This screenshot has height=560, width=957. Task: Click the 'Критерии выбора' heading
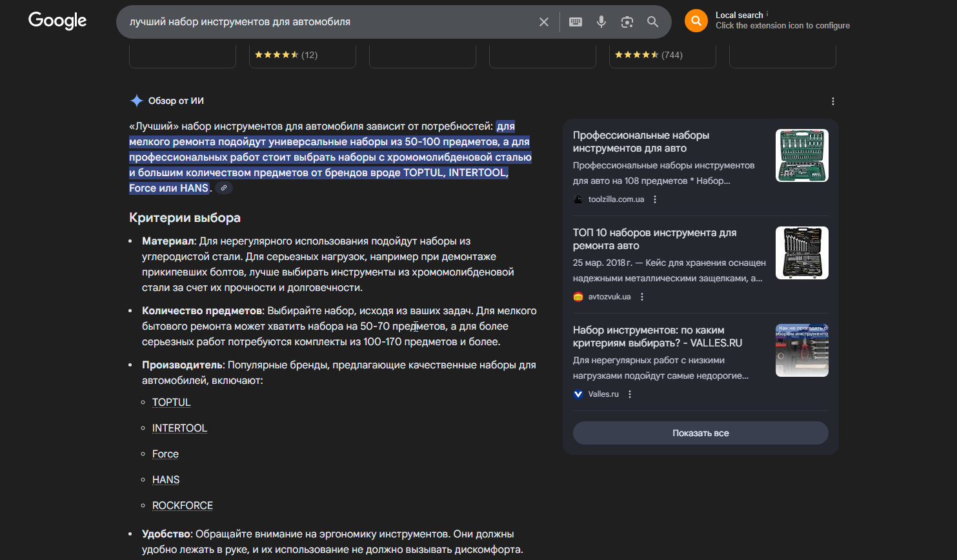coord(185,218)
